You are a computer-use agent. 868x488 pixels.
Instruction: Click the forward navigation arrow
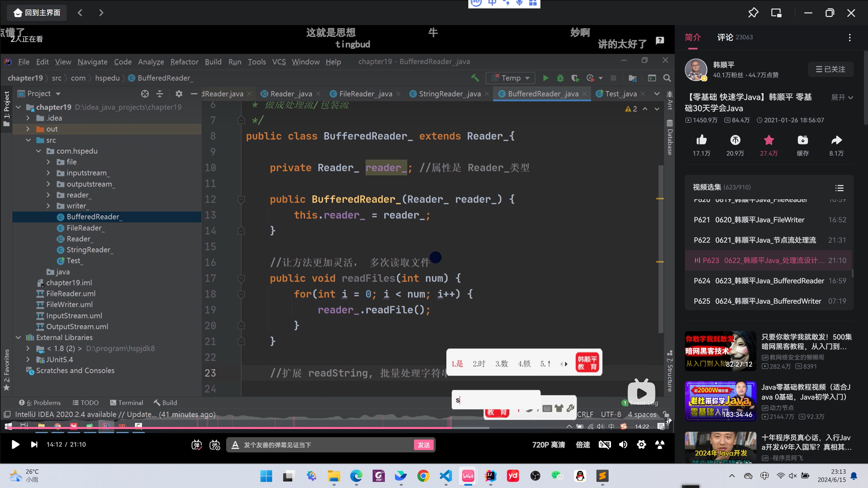101,13
